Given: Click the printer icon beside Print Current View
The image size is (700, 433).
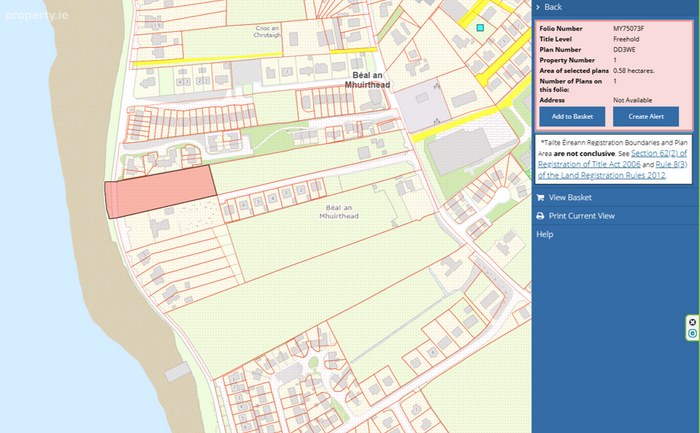Looking at the screenshot, I should (x=540, y=216).
